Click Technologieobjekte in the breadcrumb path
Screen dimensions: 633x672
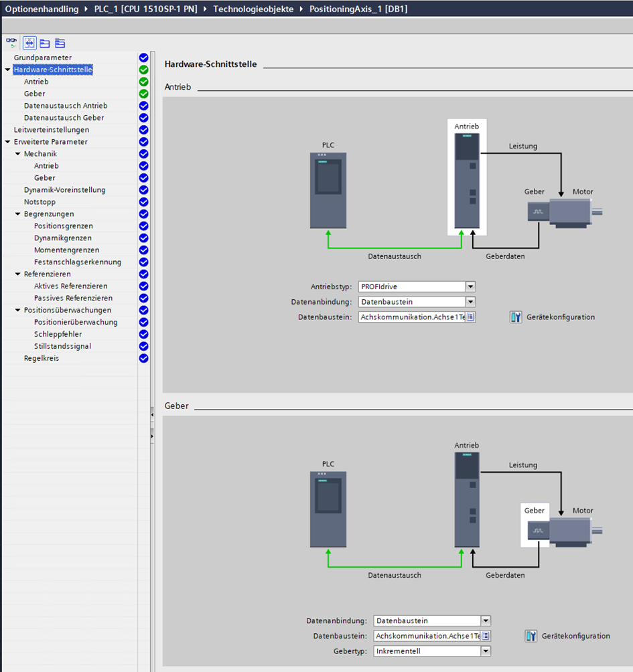tap(253, 9)
